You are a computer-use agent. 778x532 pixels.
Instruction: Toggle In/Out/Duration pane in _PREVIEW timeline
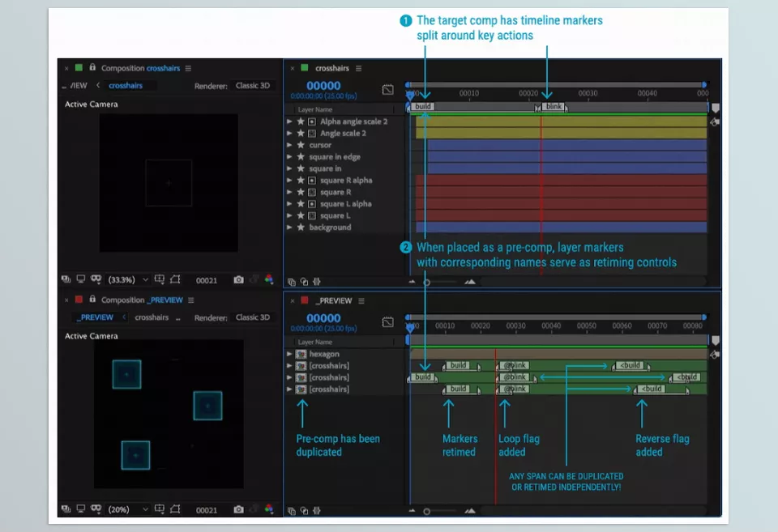317,511
